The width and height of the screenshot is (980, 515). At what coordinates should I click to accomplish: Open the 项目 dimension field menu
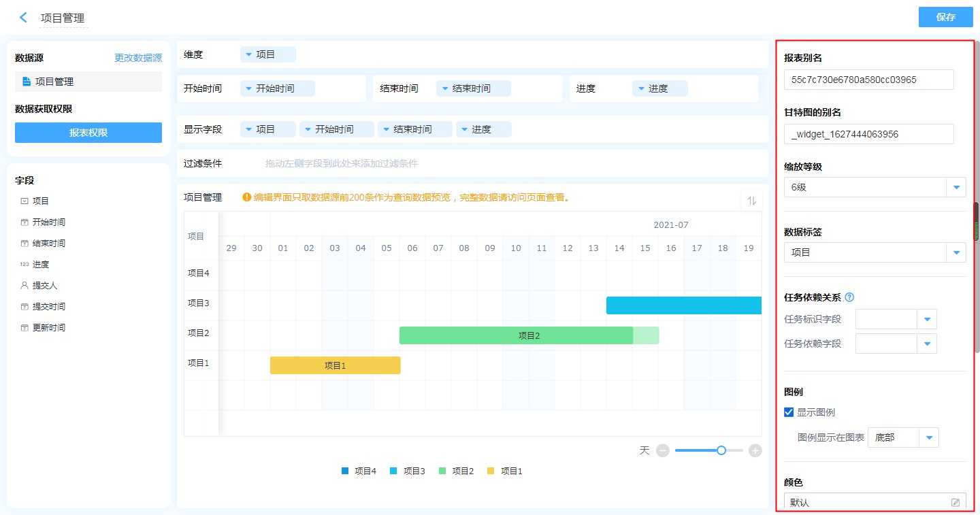click(x=267, y=54)
